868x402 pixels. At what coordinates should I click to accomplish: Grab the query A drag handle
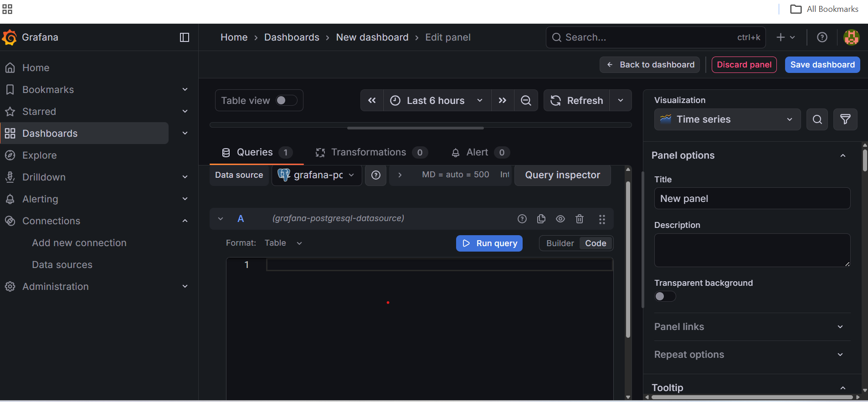pyautogui.click(x=602, y=219)
